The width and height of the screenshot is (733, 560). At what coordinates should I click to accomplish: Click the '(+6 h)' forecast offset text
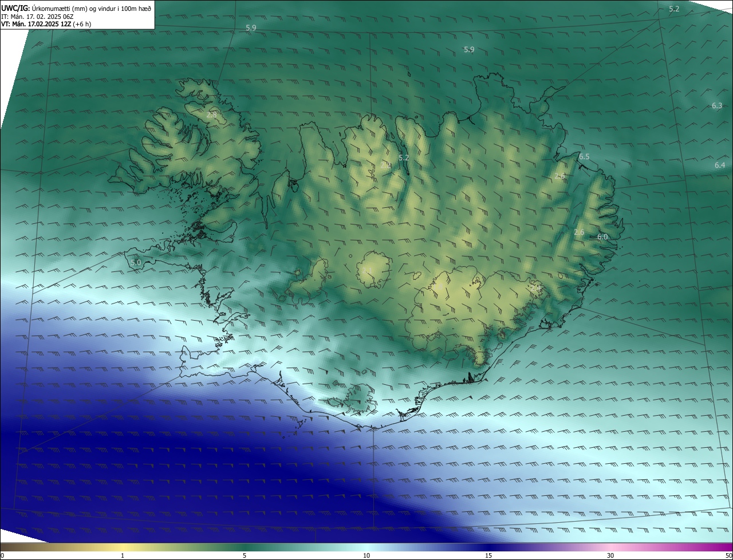tap(82, 24)
